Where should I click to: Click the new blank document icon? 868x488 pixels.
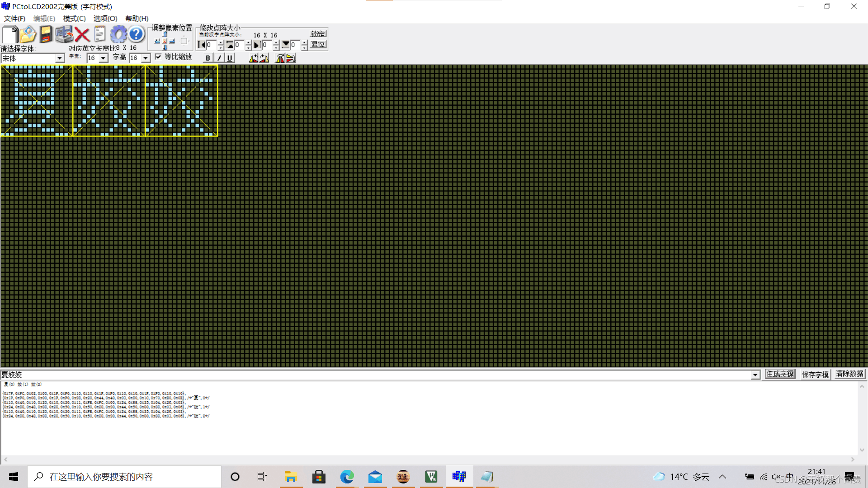click(x=10, y=34)
